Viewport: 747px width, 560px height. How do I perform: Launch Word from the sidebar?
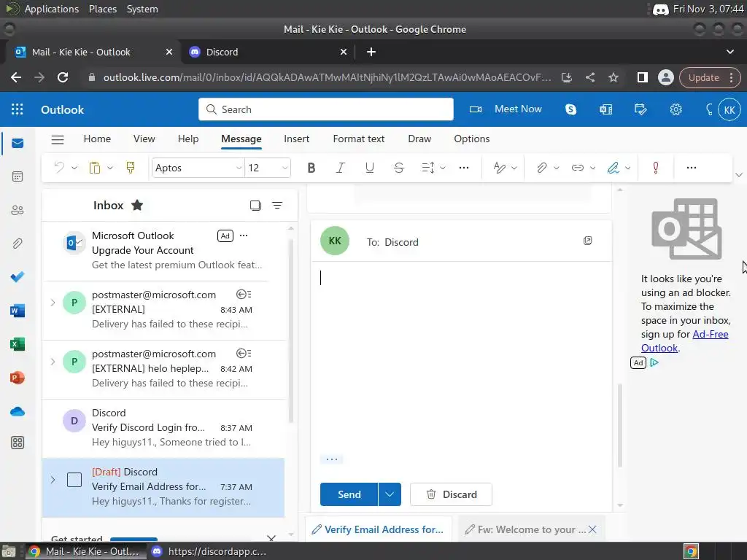(x=18, y=311)
